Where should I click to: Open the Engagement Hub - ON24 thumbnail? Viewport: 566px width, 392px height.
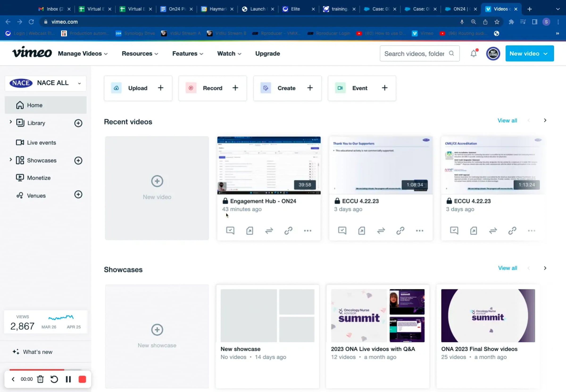pyautogui.click(x=269, y=165)
